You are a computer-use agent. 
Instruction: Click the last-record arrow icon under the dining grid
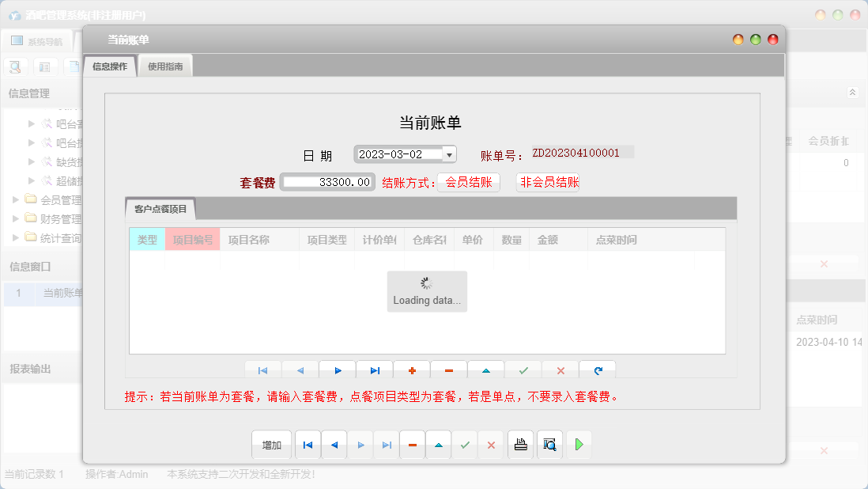pyautogui.click(x=373, y=370)
